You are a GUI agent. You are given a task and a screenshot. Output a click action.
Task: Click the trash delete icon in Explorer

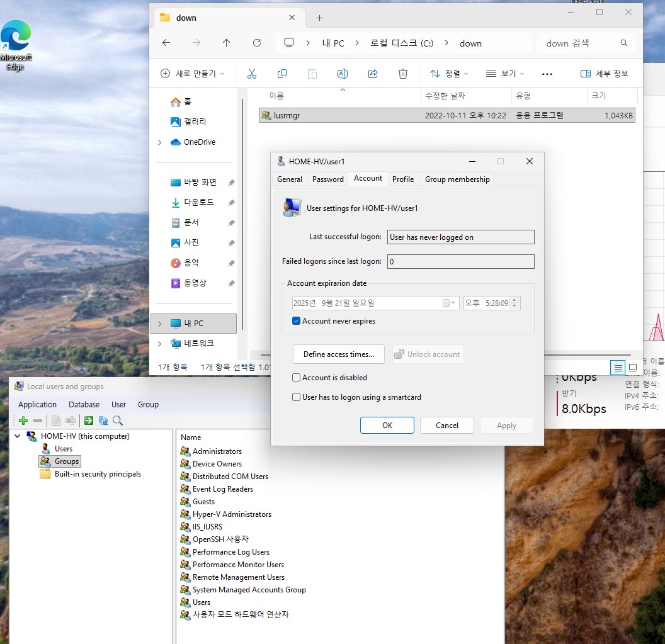point(403,74)
